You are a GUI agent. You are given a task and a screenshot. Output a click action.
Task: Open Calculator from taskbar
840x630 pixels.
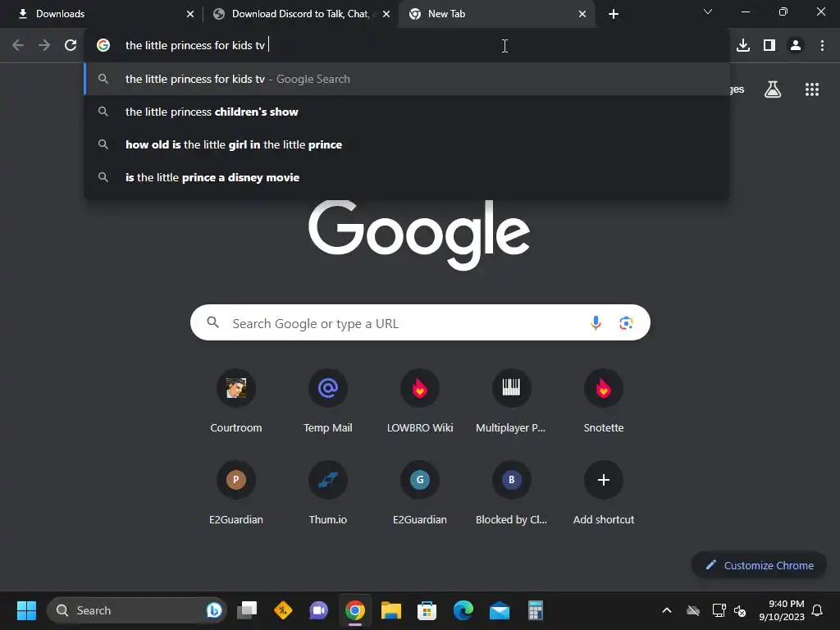(x=535, y=610)
